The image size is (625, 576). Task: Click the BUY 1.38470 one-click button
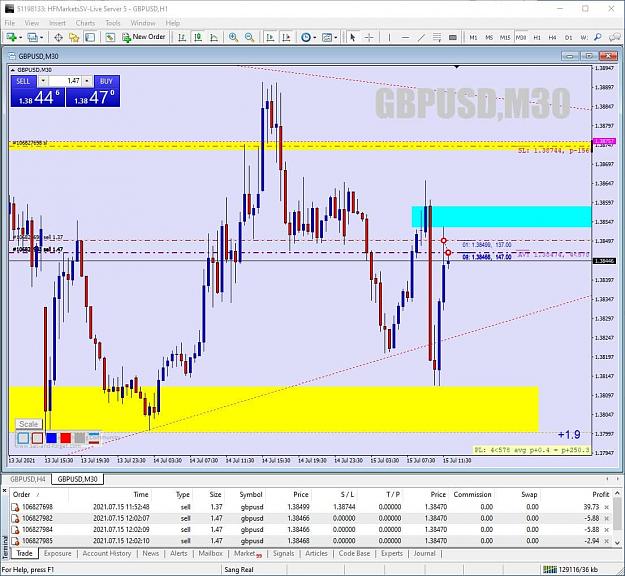[93, 97]
